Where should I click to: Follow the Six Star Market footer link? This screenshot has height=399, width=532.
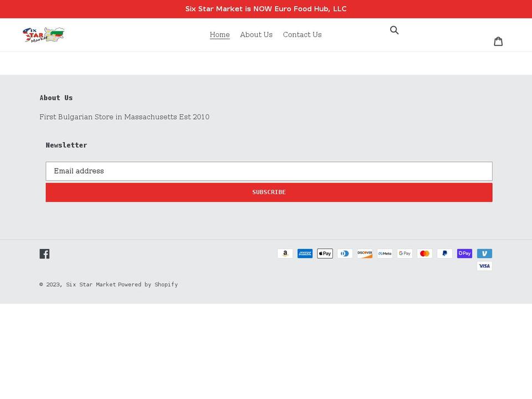(x=91, y=284)
